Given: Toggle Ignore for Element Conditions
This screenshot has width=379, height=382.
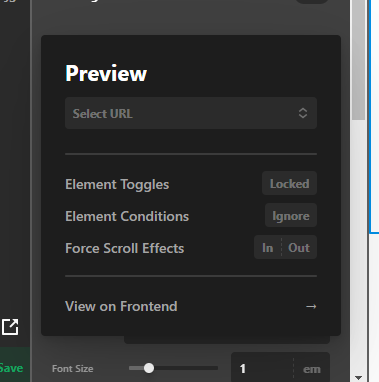Looking at the screenshot, I should (291, 216).
